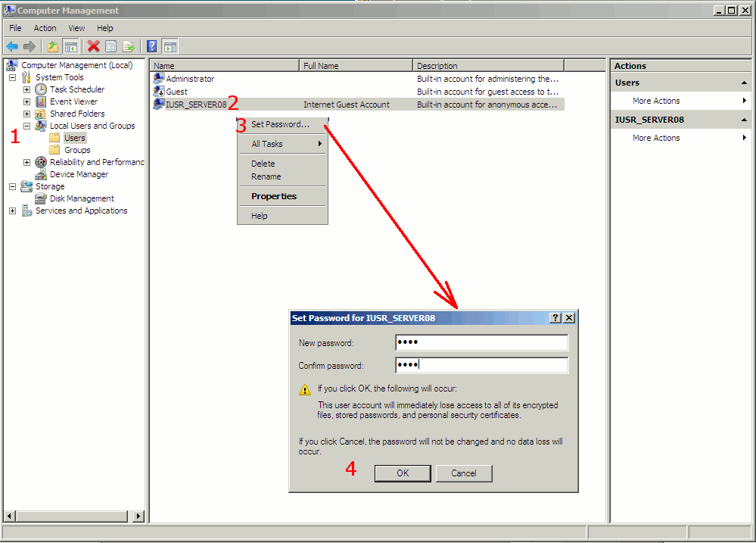Click inside the Confirm password field
Screen dimensions: 756x543
click(481, 365)
